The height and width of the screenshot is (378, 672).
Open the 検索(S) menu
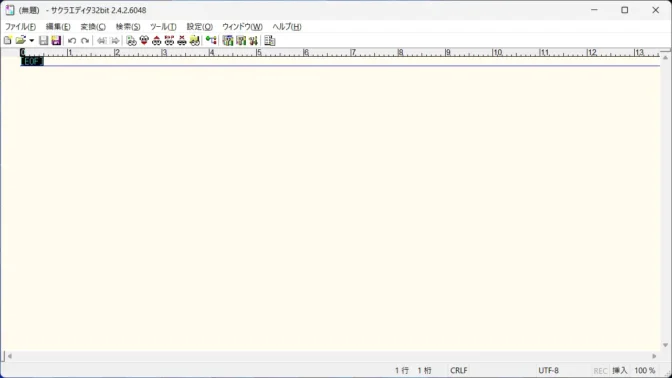click(128, 27)
